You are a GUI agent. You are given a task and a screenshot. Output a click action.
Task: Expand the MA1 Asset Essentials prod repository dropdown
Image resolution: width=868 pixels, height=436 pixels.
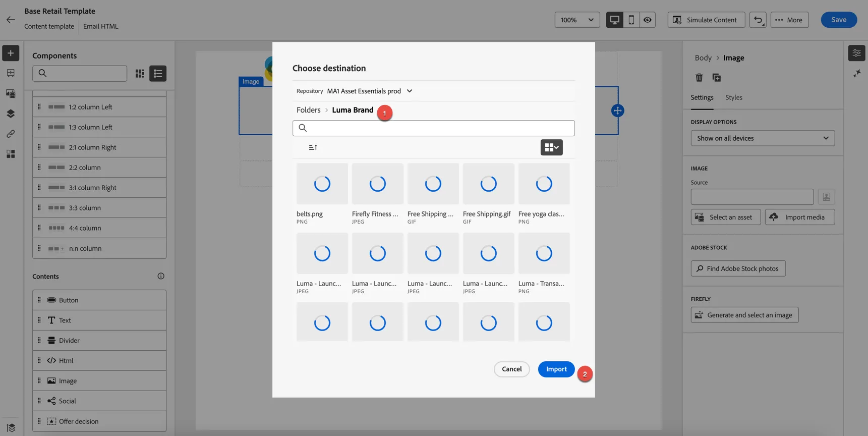coord(370,91)
